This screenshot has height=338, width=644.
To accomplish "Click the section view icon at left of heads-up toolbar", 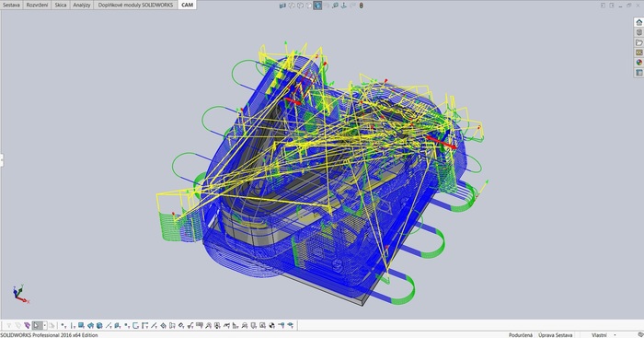I will tap(282, 6).
